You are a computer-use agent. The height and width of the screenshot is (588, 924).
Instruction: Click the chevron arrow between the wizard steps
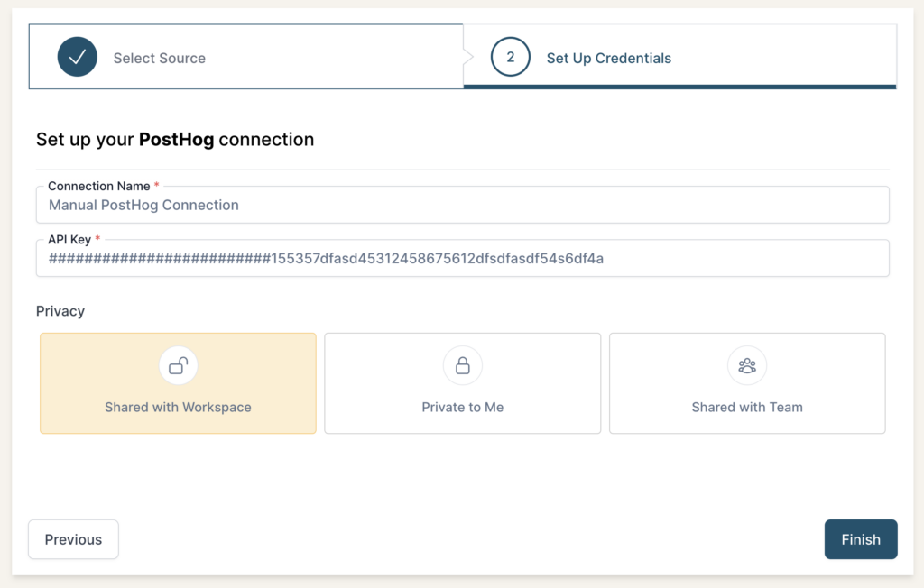pyautogui.click(x=467, y=58)
